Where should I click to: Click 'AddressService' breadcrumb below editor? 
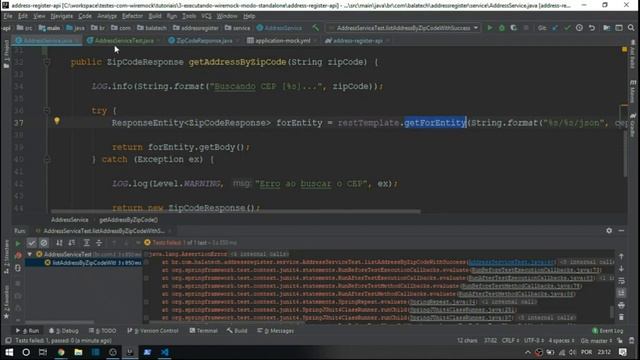point(69,220)
